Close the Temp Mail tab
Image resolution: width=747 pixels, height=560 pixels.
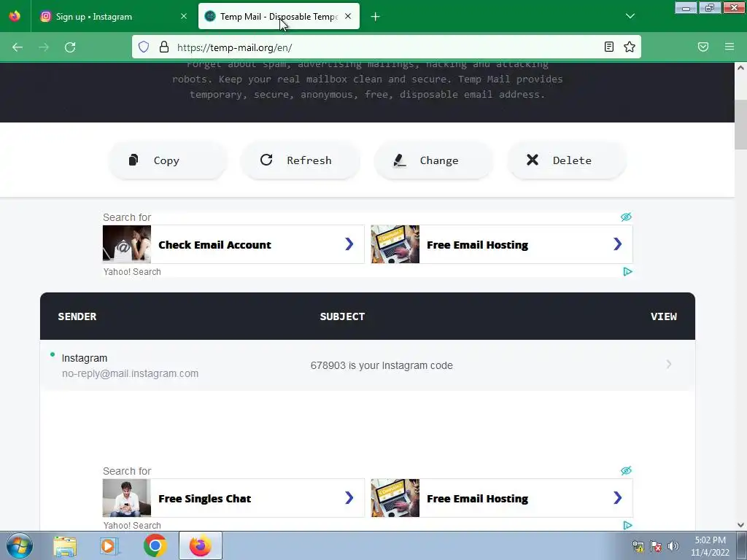coord(348,17)
